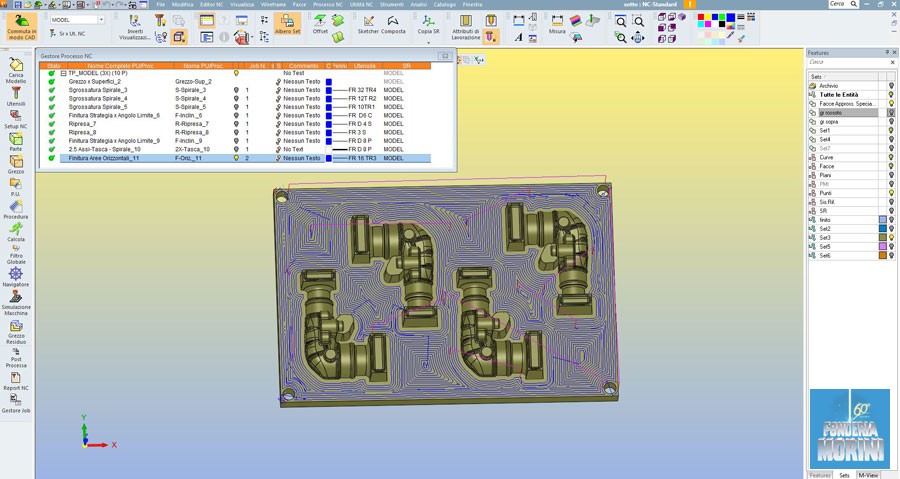Open Filtro Globale in sidebar
Screen dimensions: 900x479
[x=15, y=255]
